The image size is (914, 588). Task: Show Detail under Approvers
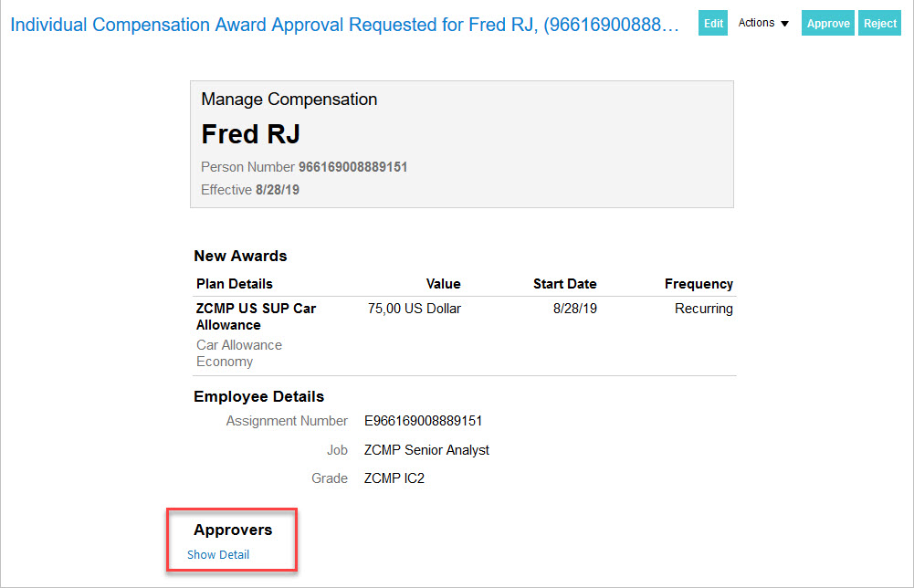pos(218,554)
